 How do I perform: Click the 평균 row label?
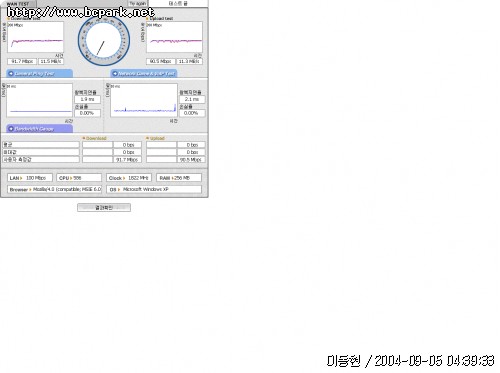[x=41, y=145]
